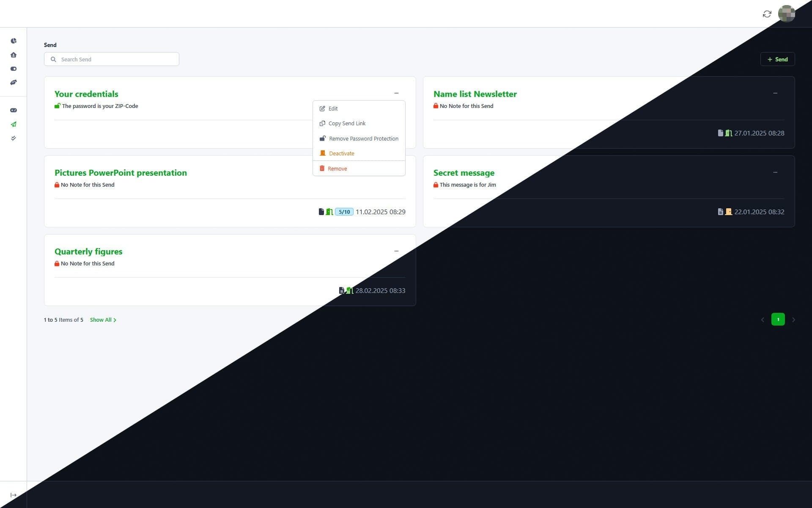812x508 pixels.
Task: Open the pie chart dashboard icon in sidebar
Action: coord(14,41)
